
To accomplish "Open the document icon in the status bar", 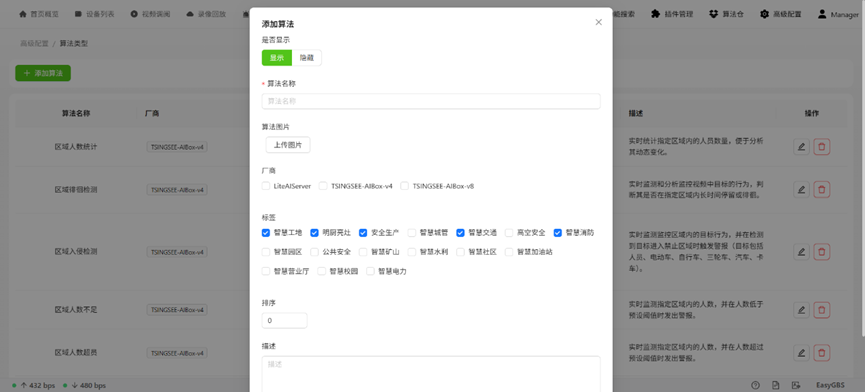I will coord(776,385).
